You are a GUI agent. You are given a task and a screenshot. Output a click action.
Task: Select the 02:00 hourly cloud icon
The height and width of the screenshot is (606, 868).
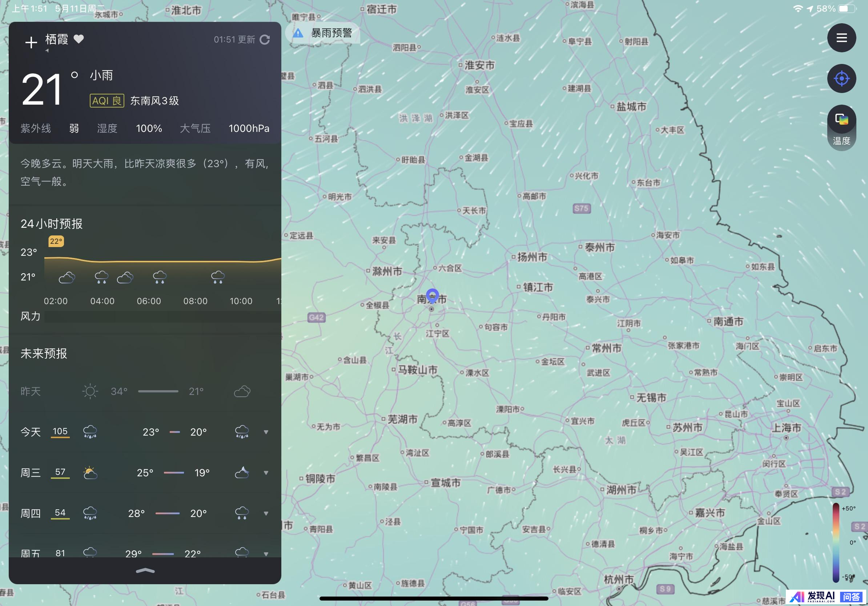(x=67, y=278)
